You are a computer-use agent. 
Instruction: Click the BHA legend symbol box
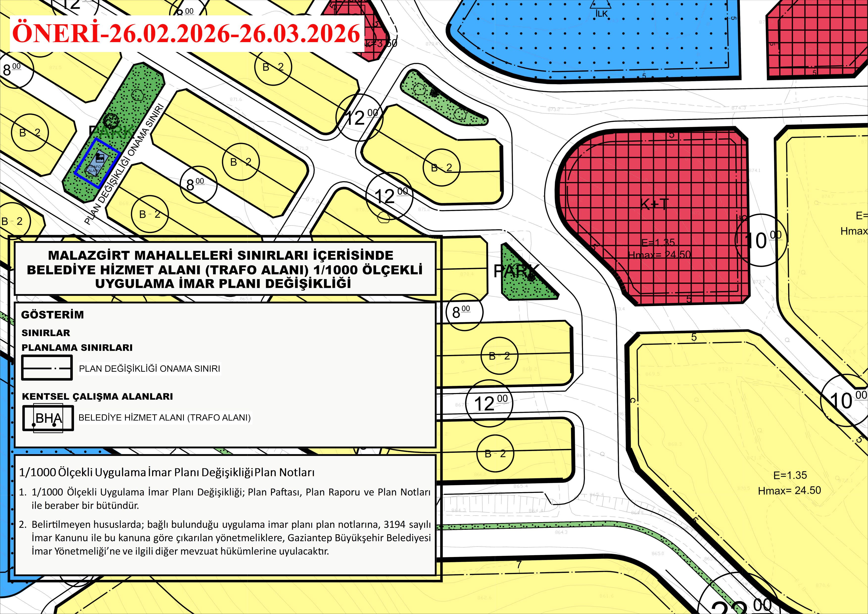tap(48, 418)
